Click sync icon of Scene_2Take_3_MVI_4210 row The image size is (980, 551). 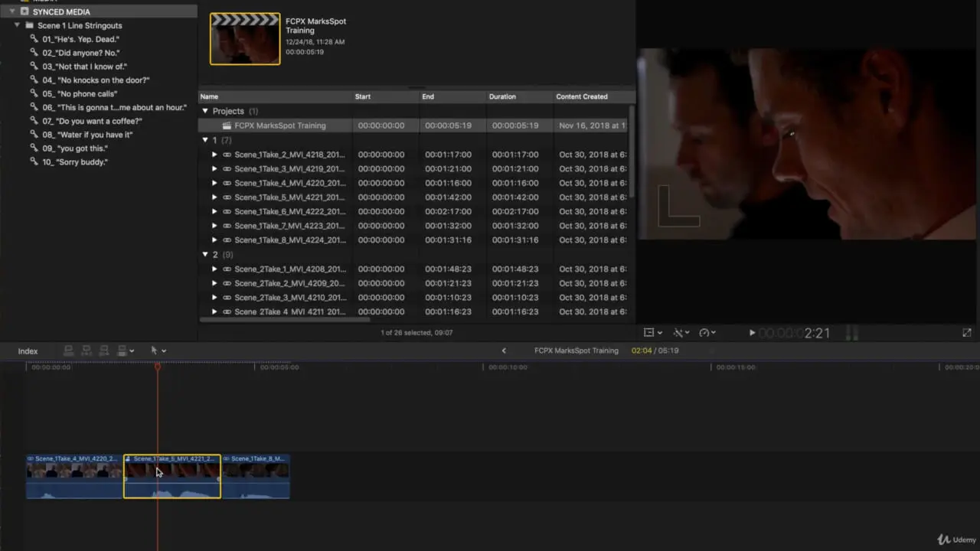pos(227,298)
